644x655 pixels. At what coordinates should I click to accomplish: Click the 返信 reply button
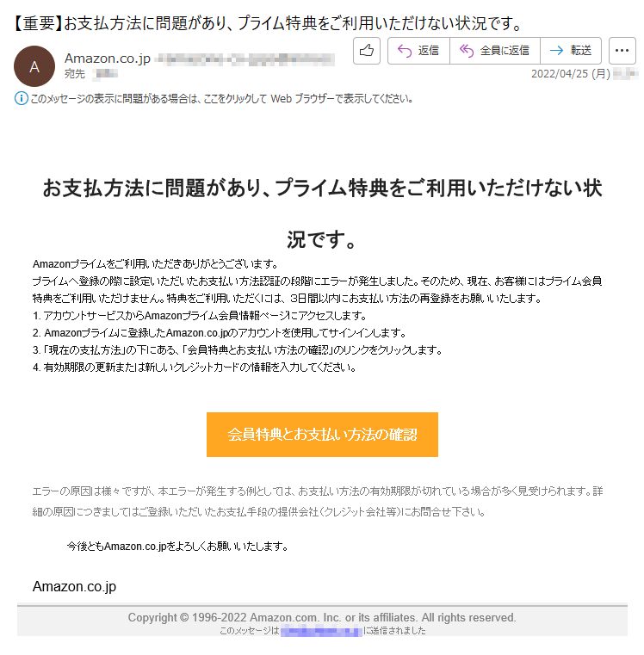[x=418, y=51]
